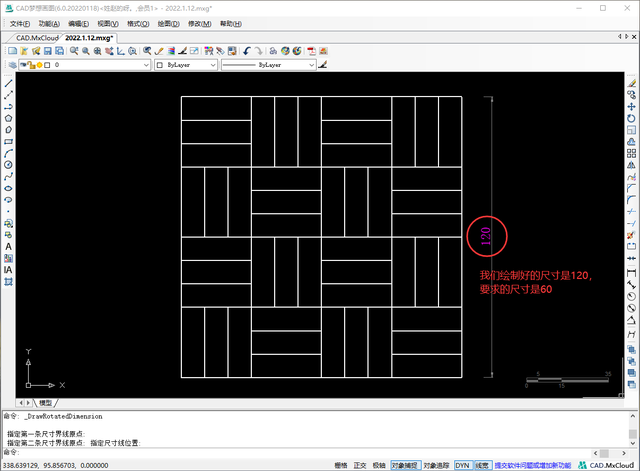The image size is (640, 471).
Task: Switch to the CAD.MxCloud tab
Action: coord(37,38)
